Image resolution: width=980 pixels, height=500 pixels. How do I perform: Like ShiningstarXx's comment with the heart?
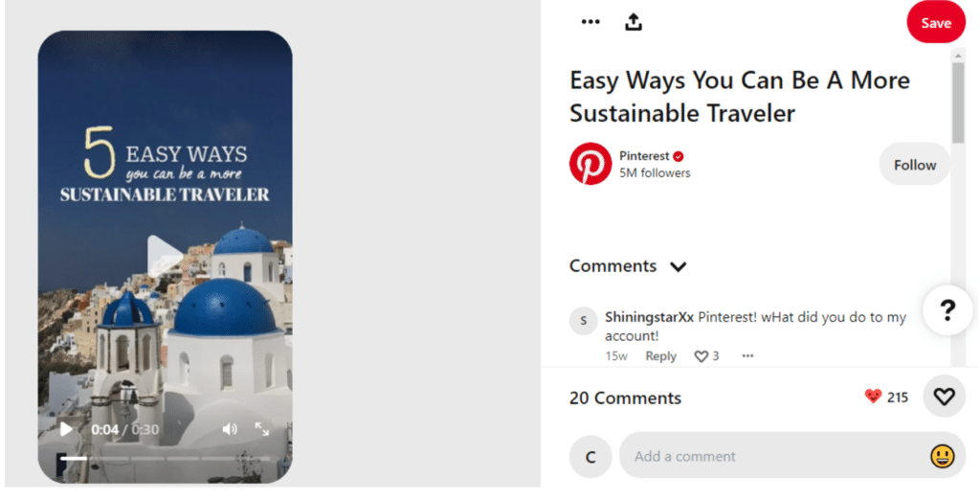click(x=702, y=356)
